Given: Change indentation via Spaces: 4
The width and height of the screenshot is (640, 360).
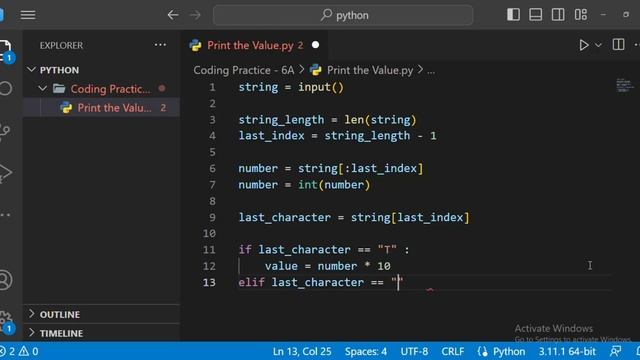Looking at the screenshot, I should pyautogui.click(x=366, y=351).
